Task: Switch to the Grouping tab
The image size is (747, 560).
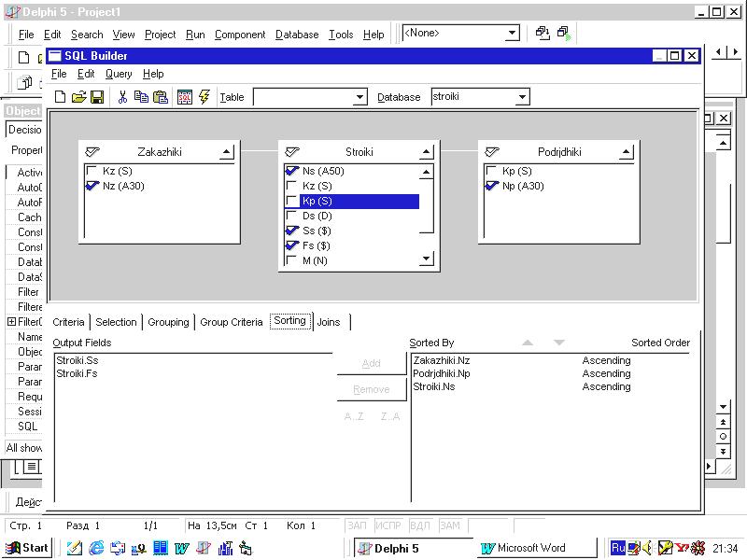Action: (x=168, y=322)
